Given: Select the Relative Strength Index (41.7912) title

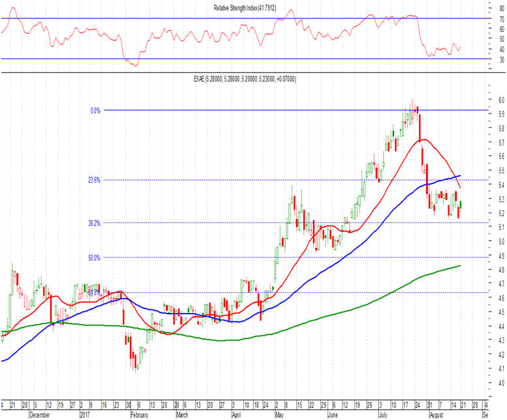Looking at the screenshot, I should 245,8.
